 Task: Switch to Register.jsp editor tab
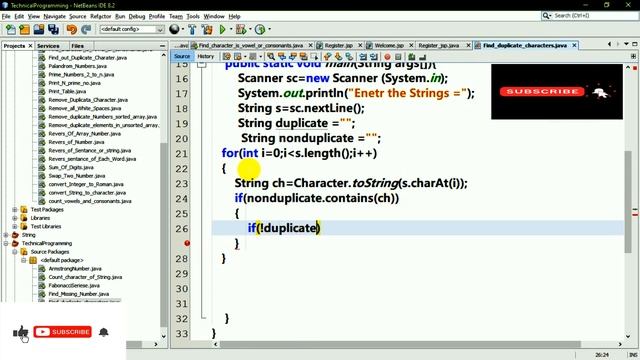coord(339,45)
